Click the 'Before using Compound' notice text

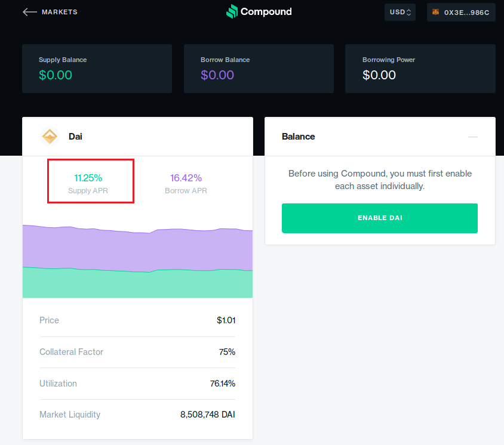coord(380,180)
